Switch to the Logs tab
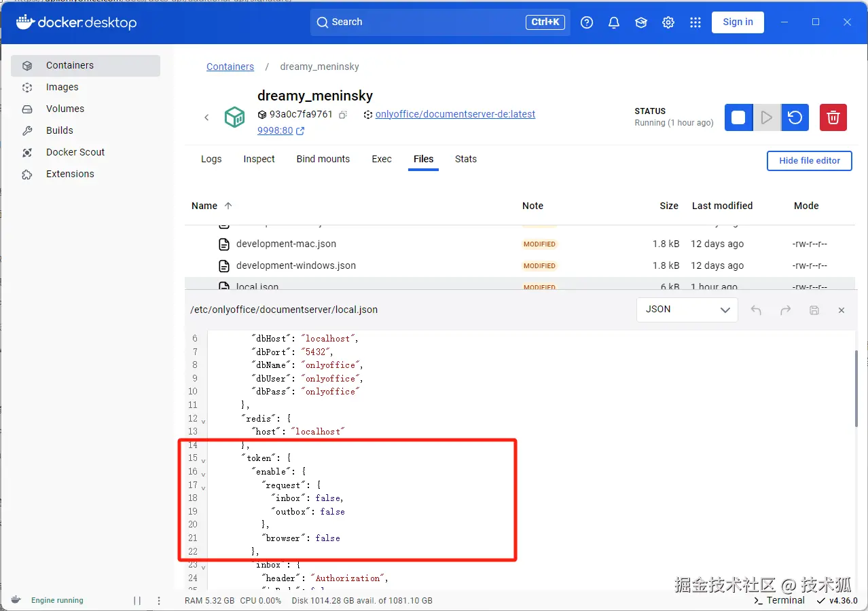Image resolution: width=868 pixels, height=611 pixels. pyautogui.click(x=211, y=159)
